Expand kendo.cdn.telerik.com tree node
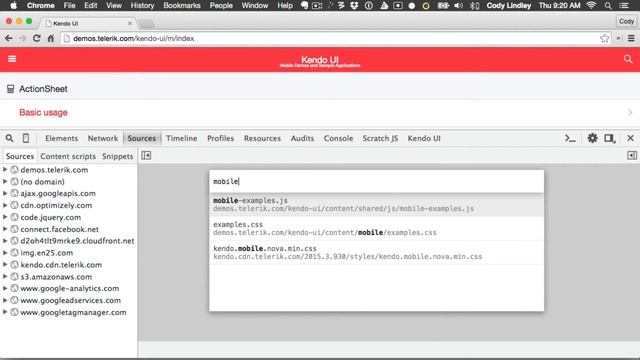Image resolution: width=640 pixels, height=360 pixels. (5, 264)
